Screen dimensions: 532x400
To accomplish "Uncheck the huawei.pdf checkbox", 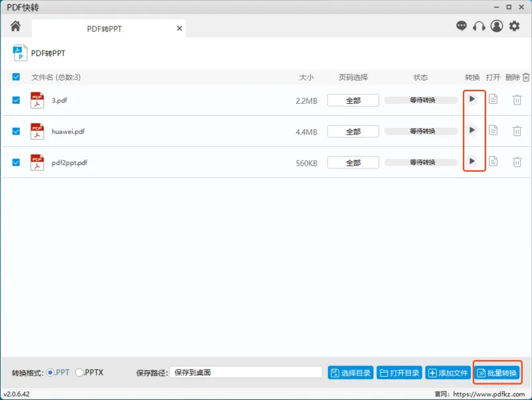I will click(16, 131).
